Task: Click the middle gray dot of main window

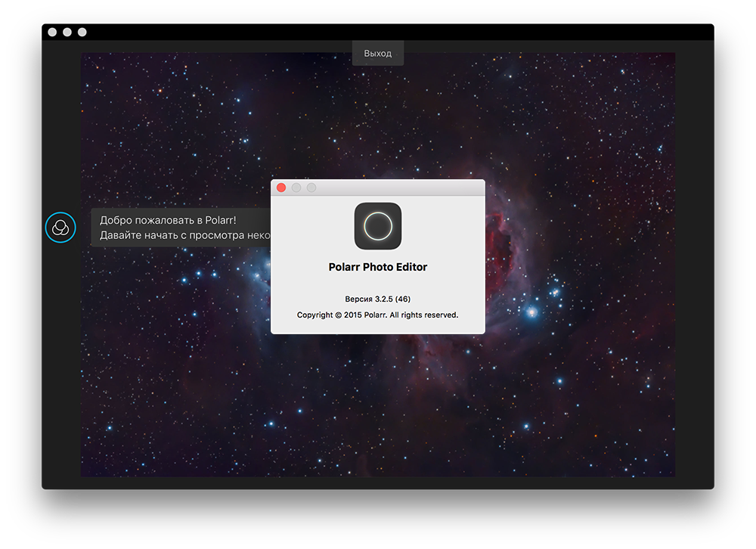Action: [x=67, y=32]
